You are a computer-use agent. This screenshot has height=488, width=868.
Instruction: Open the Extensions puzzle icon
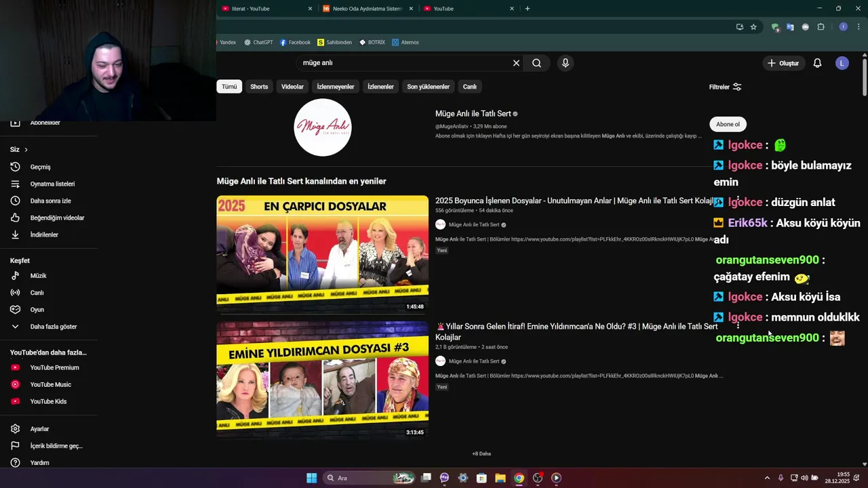click(x=821, y=27)
